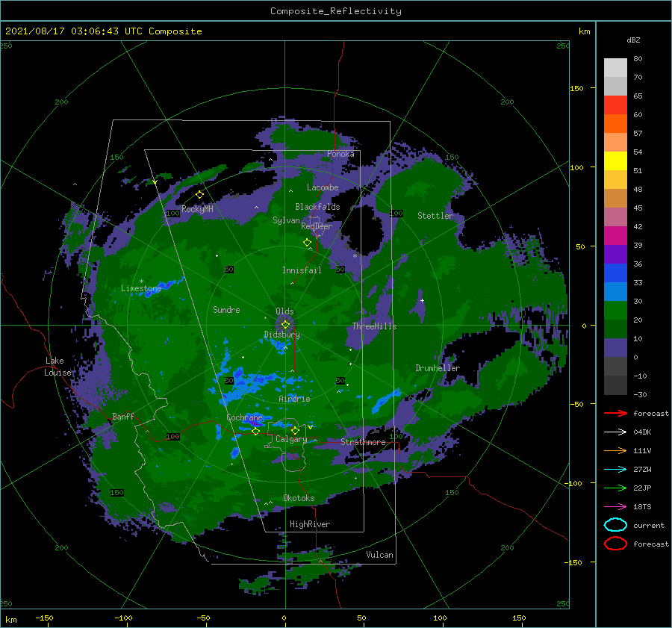Click the Innisfail town label

point(302,270)
